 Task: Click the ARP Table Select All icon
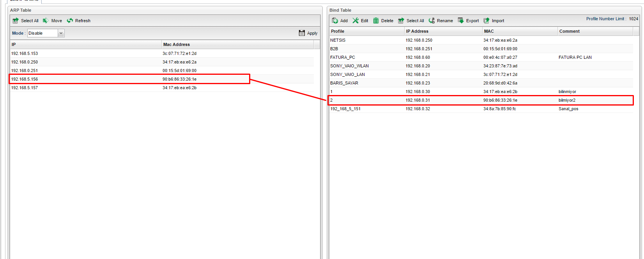[16, 21]
